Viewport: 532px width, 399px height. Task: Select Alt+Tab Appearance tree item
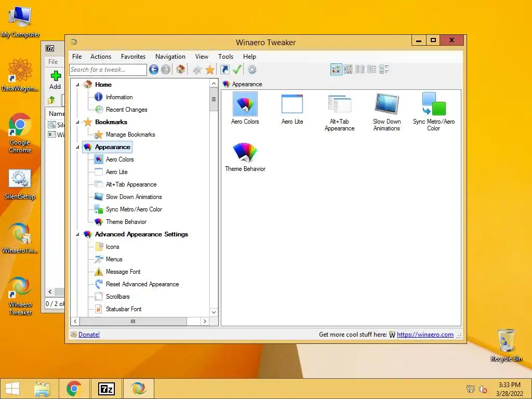click(131, 184)
